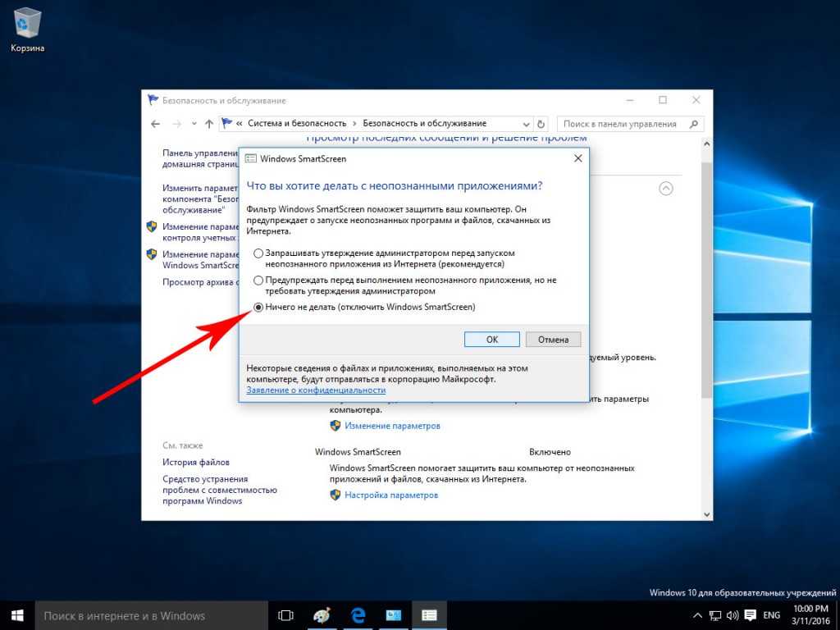Click the vertical scrollbar thumb in Control Panel
The height and width of the screenshot is (630, 840).
[706, 279]
